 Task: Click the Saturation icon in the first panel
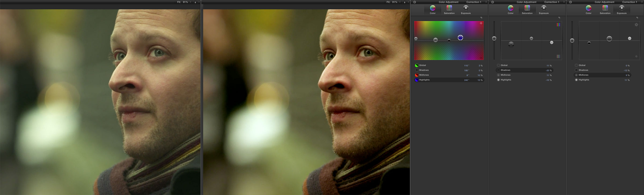point(449,8)
